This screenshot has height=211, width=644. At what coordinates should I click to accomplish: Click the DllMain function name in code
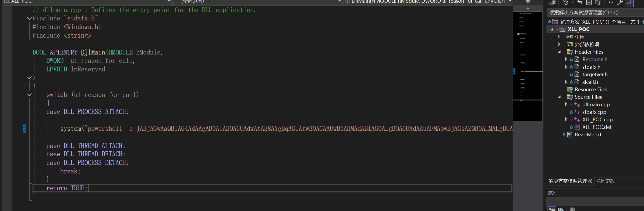coord(93,52)
